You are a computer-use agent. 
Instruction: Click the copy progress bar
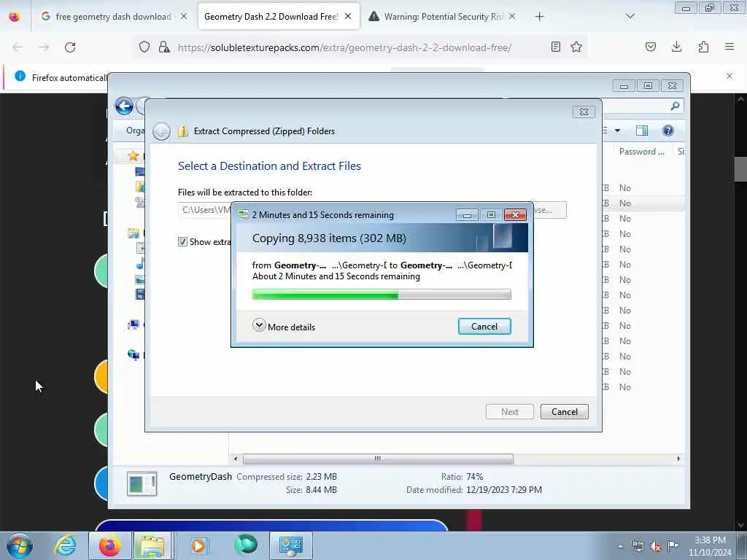point(382,295)
